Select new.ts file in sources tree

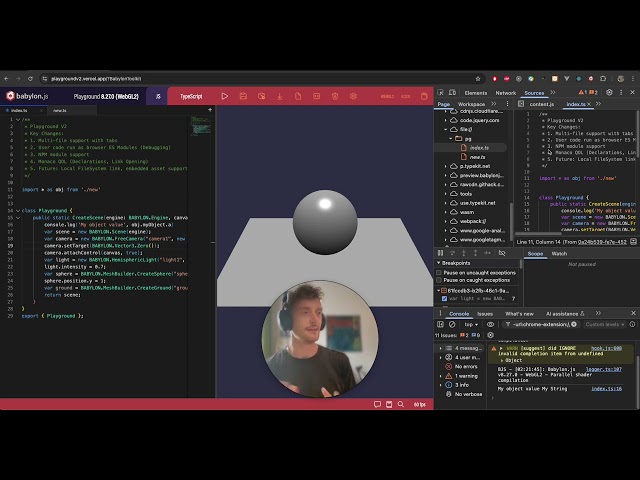(477, 157)
